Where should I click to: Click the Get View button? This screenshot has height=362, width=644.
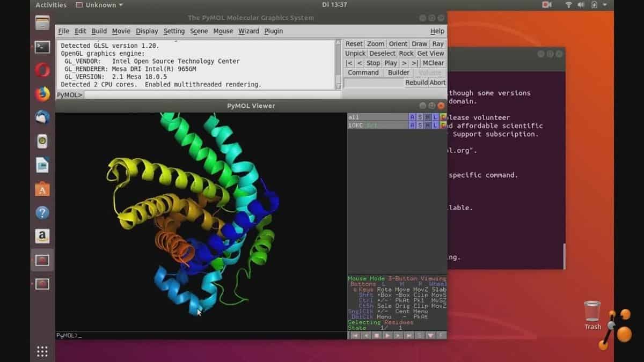click(431, 54)
